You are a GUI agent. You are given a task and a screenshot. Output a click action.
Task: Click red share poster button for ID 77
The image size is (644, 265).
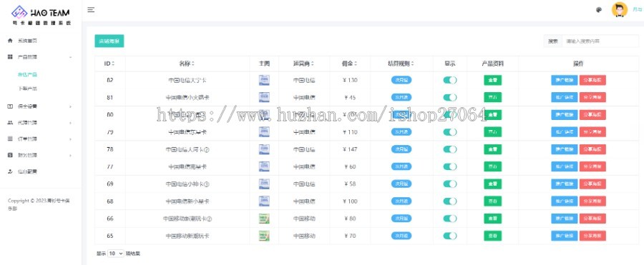click(592, 166)
